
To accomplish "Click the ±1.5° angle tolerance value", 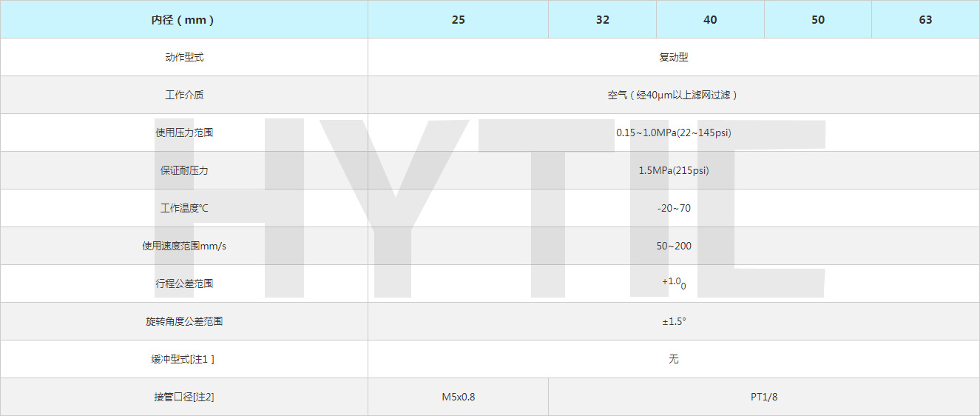I will 674,321.
